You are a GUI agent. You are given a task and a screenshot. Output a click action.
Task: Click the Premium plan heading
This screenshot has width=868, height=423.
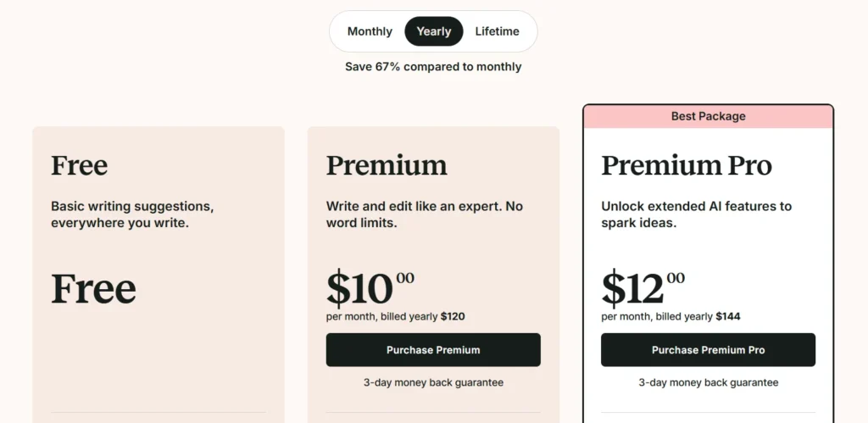(386, 164)
